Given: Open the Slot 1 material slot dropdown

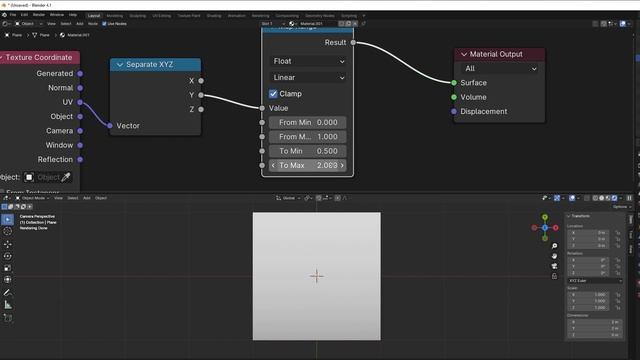Looking at the screenshot, I should (x=272, y=24).
